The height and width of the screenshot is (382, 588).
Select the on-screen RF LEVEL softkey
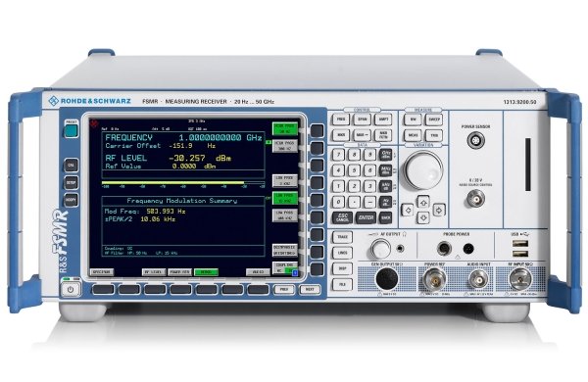tap(154, 272)
